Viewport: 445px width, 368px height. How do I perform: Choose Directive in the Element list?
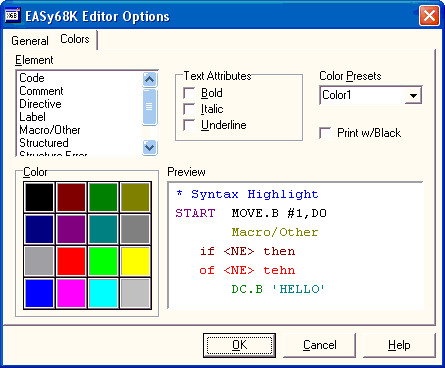pyautogui.click(x=40, y=104)
